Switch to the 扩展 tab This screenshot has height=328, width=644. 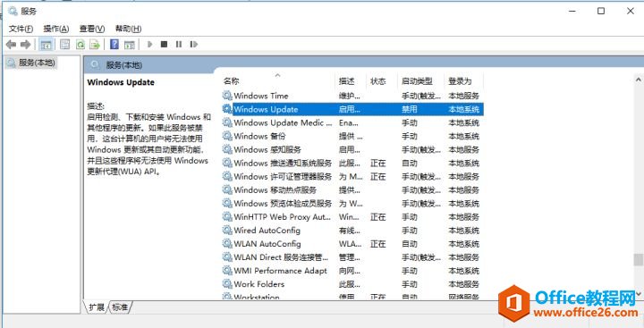(97, 307)
